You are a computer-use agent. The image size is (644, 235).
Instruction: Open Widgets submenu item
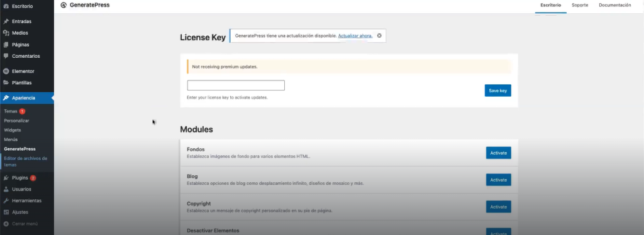pos(13,130)
